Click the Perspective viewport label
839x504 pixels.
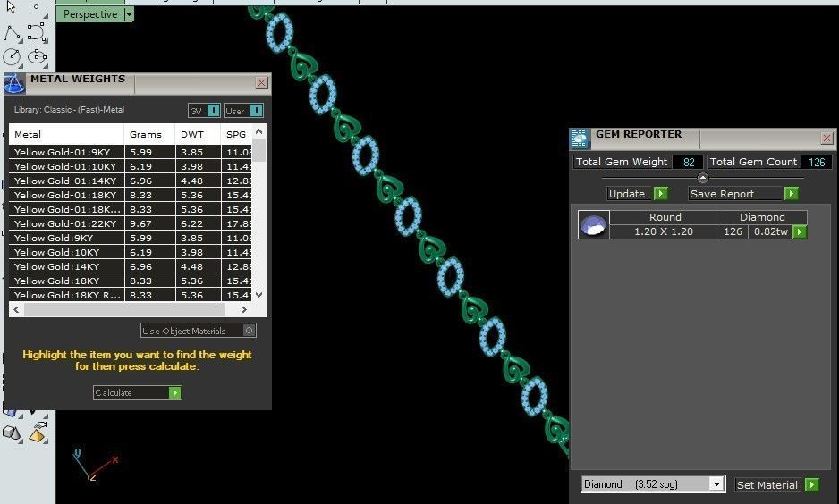89,14
